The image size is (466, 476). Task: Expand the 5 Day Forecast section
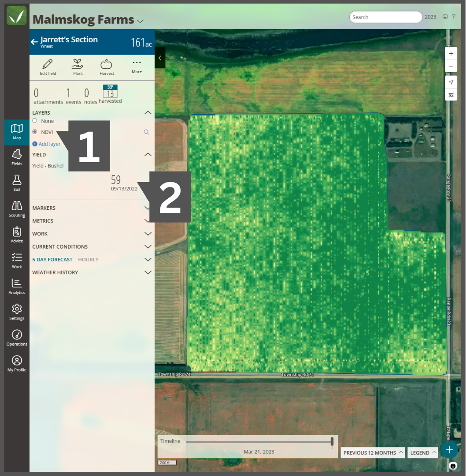coord(148,260)
